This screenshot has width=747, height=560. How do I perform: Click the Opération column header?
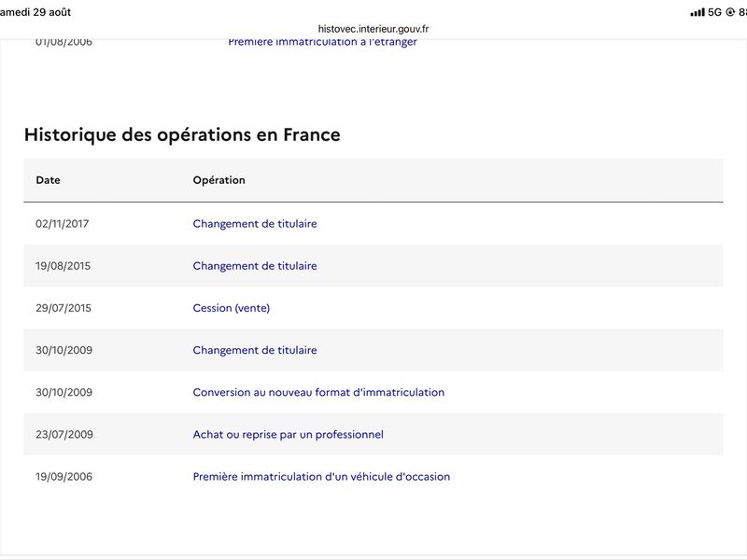[x=219, y=180]
